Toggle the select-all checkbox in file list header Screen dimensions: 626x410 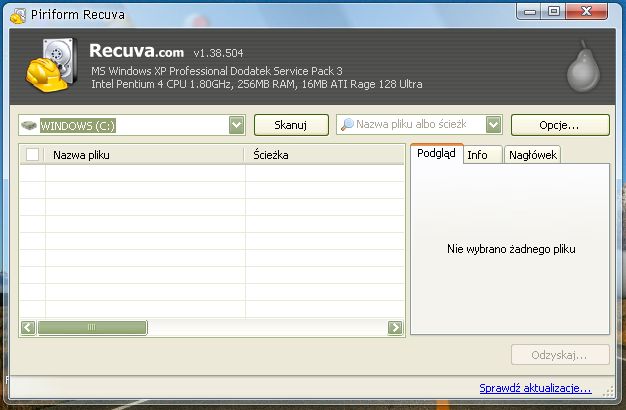click(x=32, y=154)
